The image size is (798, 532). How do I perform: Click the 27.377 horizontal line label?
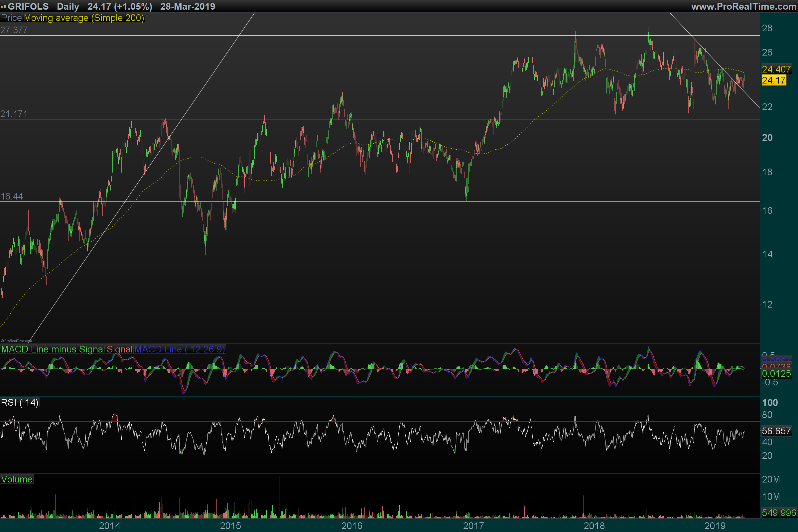point(14,30)
